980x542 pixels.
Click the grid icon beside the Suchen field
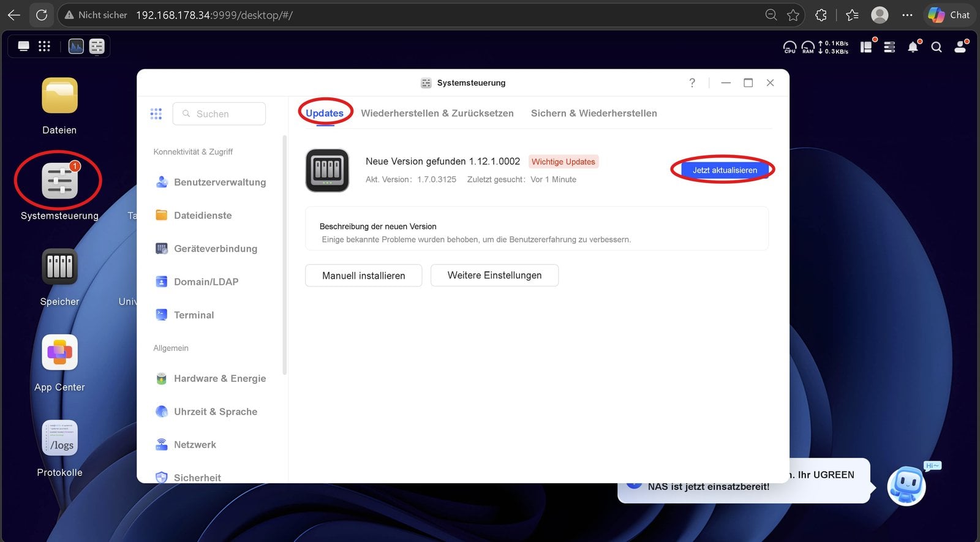pos(156,113)
